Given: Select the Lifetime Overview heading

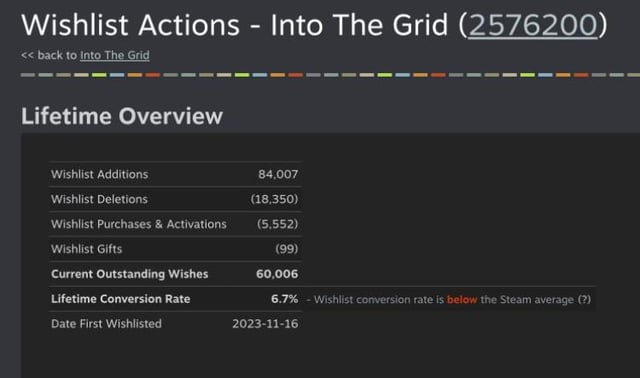Looking at the screenshot, I should (122, 116).
